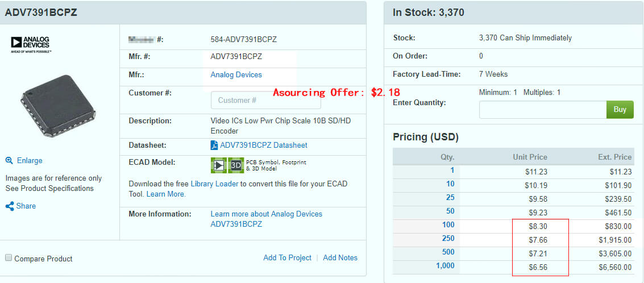Viewport: 644px width, 283px height.
Task: Click the Customer # input field
Action: point(266,100)
